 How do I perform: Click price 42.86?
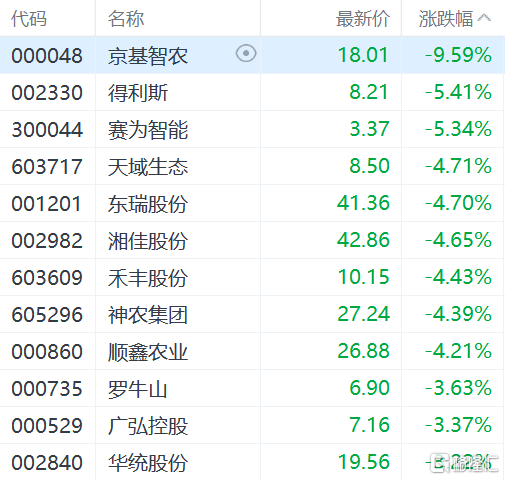[363, 240]
